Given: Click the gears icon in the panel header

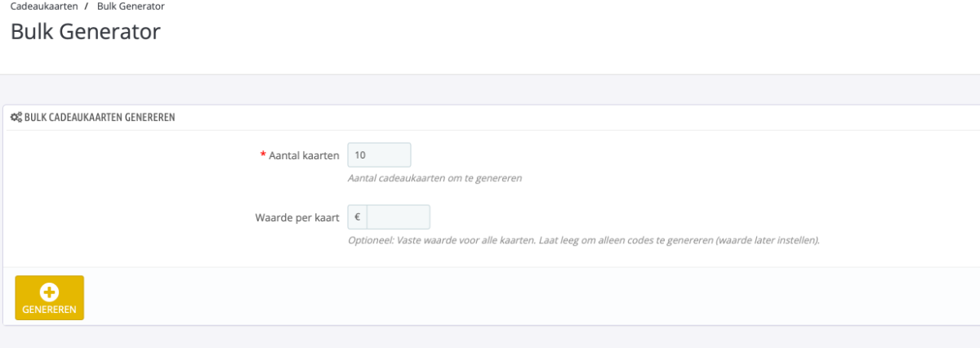Looking at the screenshot, I should tap(16, 118).
